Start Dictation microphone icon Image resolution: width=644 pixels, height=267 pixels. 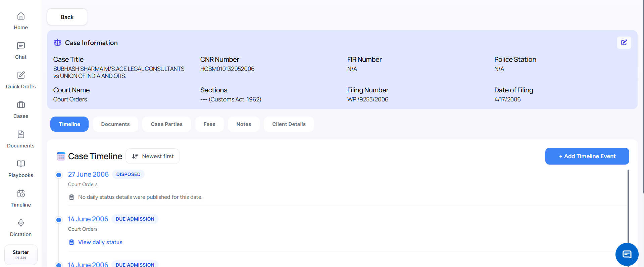(21, 223)
